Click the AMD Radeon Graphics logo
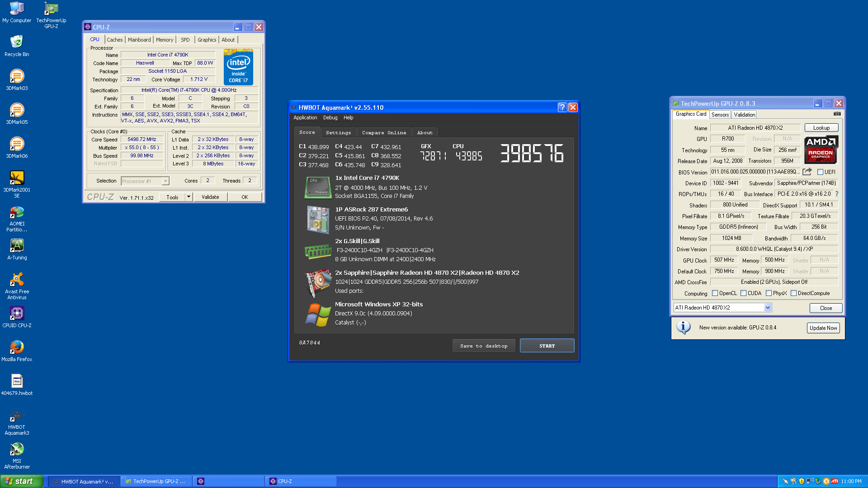The width and height of the screenshot is (868, 488). tap(821, 150)
